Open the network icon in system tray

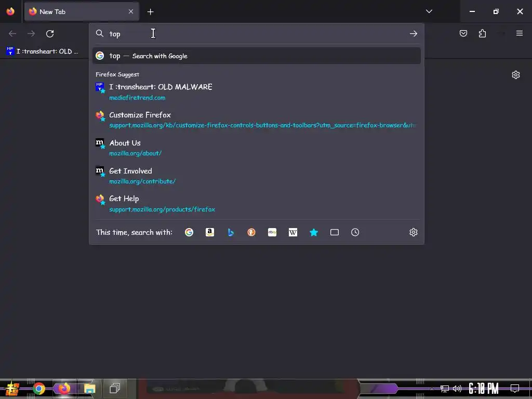(445, 389)
